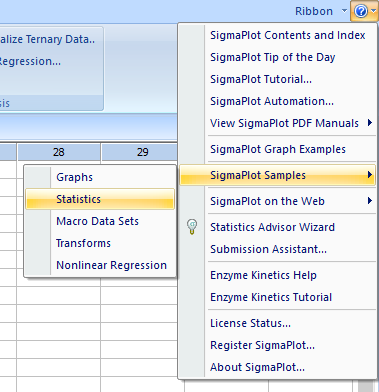379x392 pixels.
Task: Open SigmaPlot Graph Examples
Action: [x=277, y=149]
